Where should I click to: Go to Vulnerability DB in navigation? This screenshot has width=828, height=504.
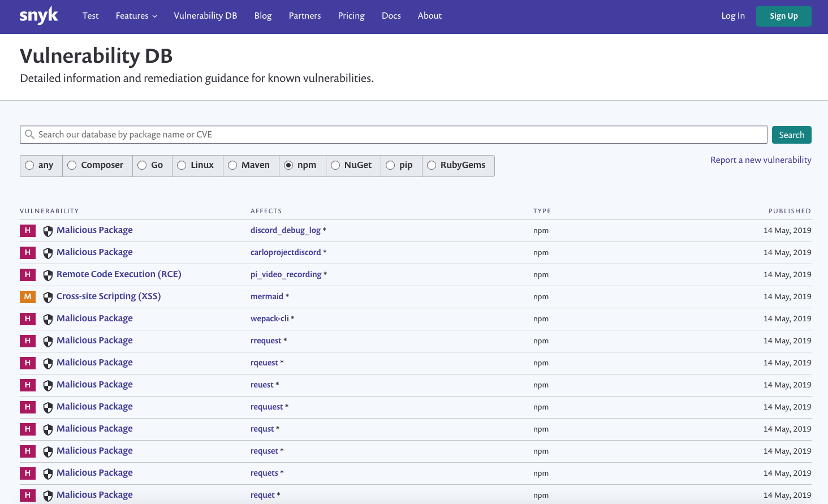[x=205, y=16]
